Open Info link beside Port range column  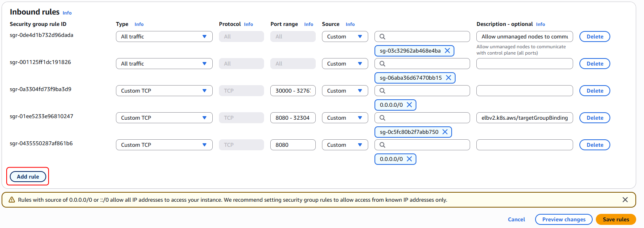pos(308,24)
